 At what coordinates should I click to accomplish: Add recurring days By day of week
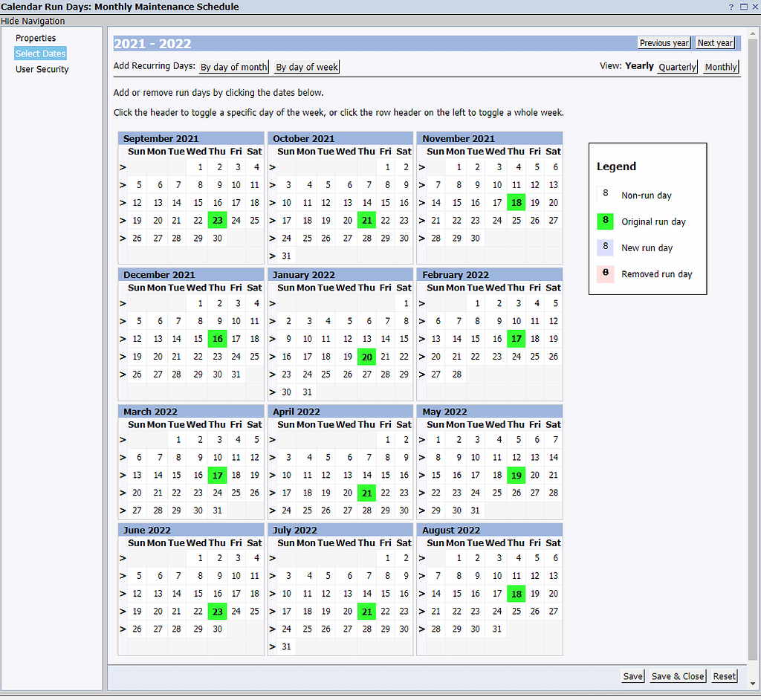click(307, 67)
